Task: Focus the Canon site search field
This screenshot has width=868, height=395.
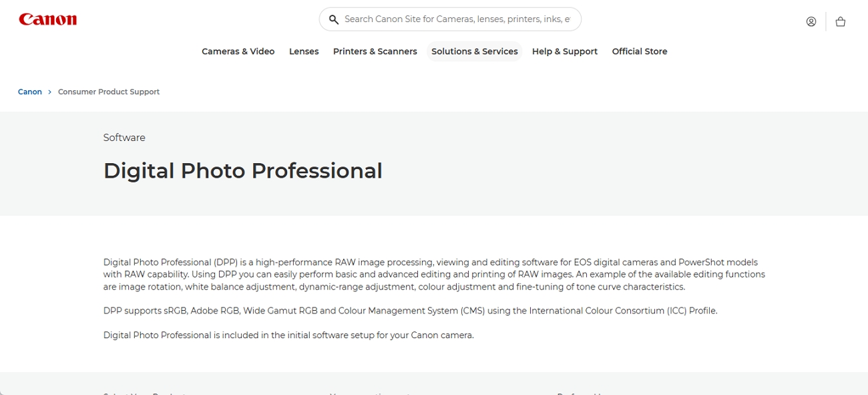Action: click(x=450, y=19)
